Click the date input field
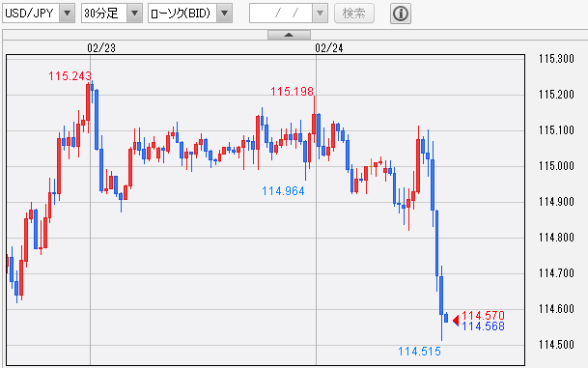Viewport: 588px width, 368px height. pos(281,14)
